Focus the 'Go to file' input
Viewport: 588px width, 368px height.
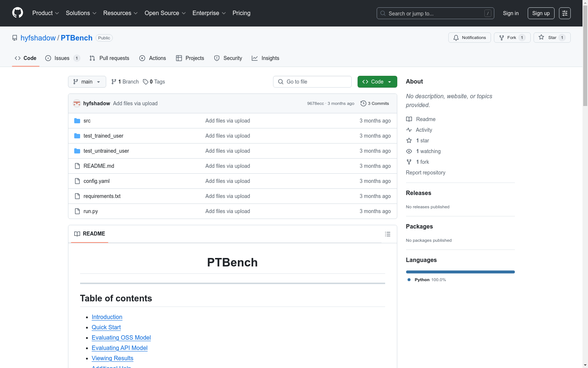[312, 82]
